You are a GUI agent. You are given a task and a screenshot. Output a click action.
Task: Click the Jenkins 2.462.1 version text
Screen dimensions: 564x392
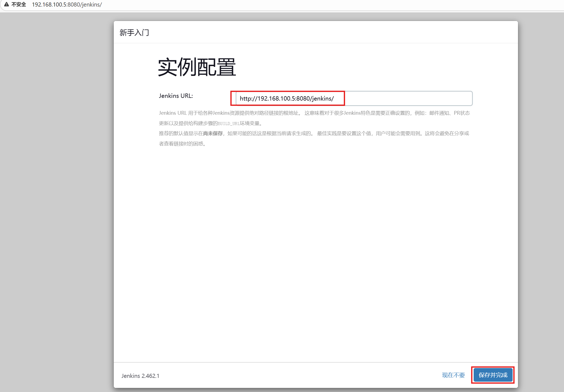pyautogui.click(x=140, y=376)
